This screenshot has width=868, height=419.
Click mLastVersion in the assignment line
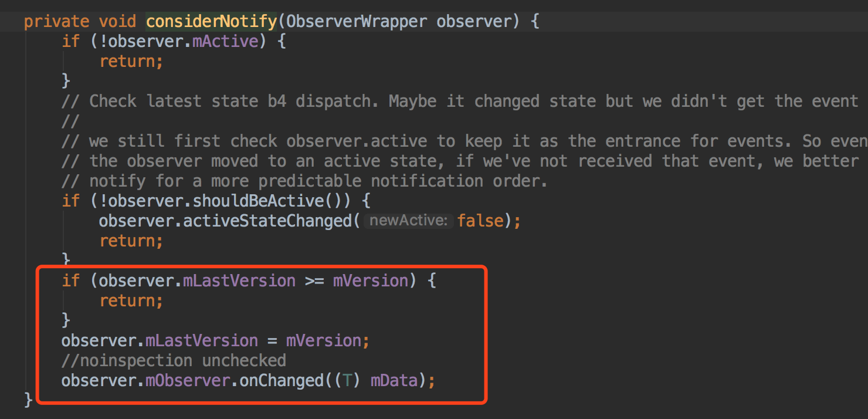(x=202, y=341)
